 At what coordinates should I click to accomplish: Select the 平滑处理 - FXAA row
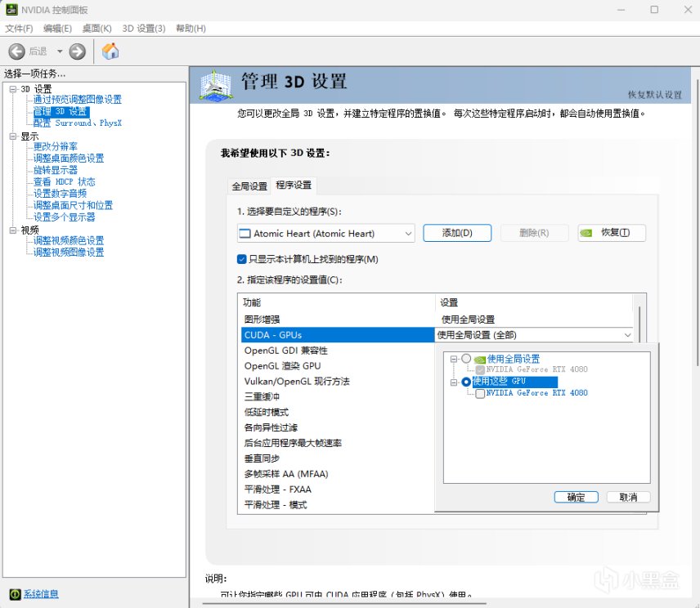tap(338, 490)
